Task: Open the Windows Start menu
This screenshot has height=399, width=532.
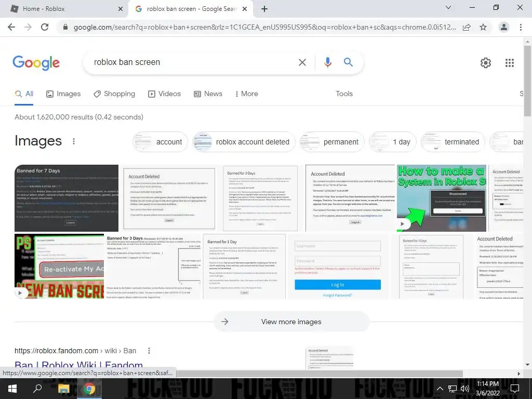Action: click(12, 389)
